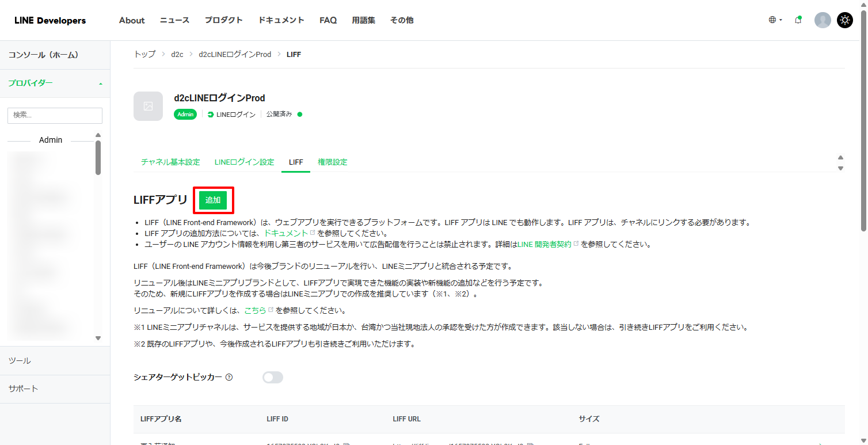Open the FAQ page
868x445 pixels.
click(328, 20)
